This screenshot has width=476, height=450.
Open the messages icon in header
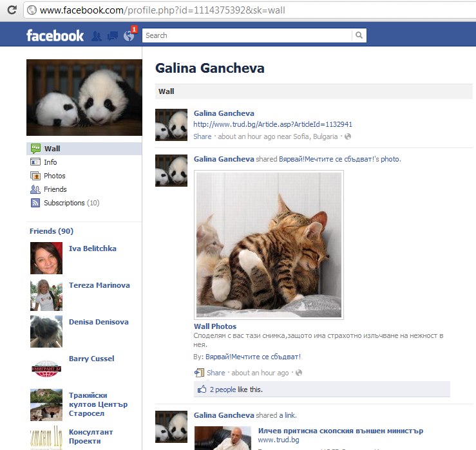[x=112, y=36]
